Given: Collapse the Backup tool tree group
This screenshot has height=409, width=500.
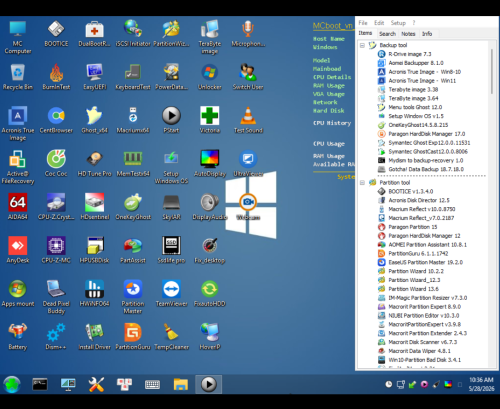Looking at the screenshot, I should coord(362,45).
